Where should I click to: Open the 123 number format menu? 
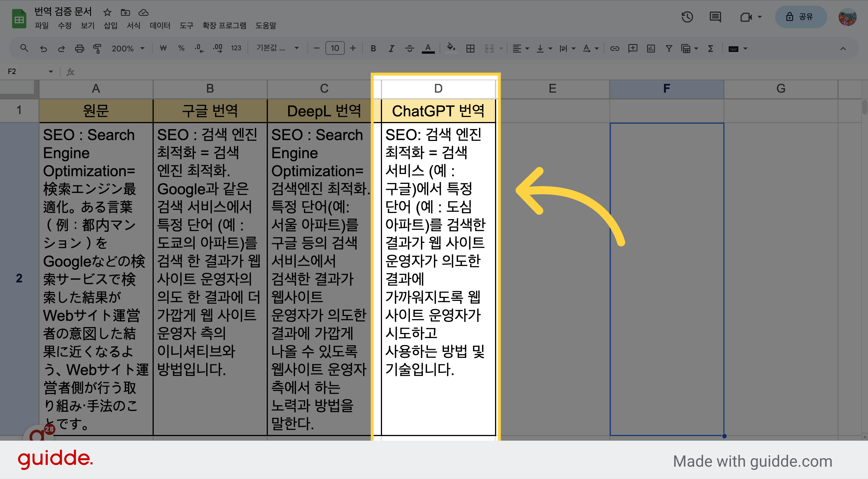(236, 48)
